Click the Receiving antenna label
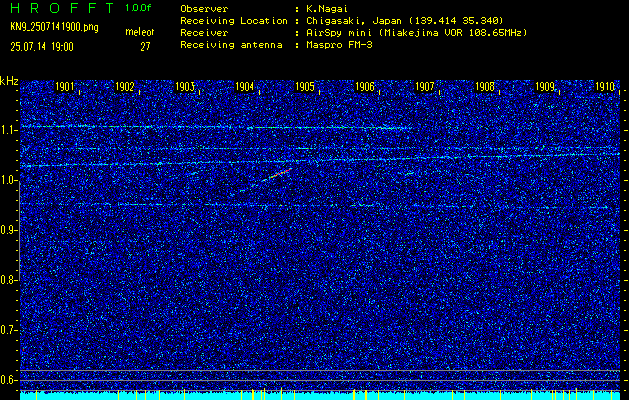This screenshot has height=400, width=629. tap(231, 45)
